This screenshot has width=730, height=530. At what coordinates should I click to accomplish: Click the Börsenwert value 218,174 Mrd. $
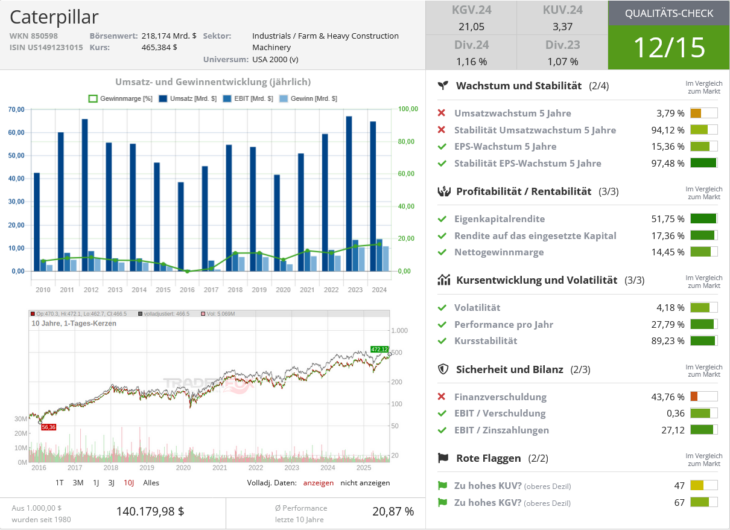pyautogui.click(x=169, y=35)
